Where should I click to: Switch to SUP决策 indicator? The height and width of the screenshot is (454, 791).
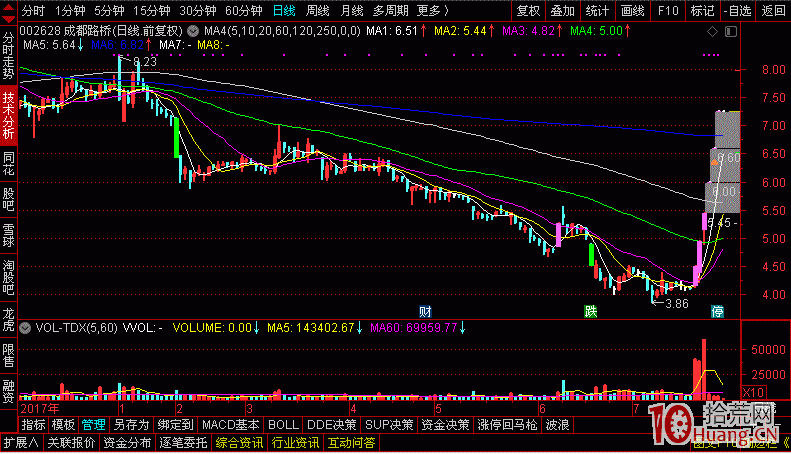pos(389,425)
